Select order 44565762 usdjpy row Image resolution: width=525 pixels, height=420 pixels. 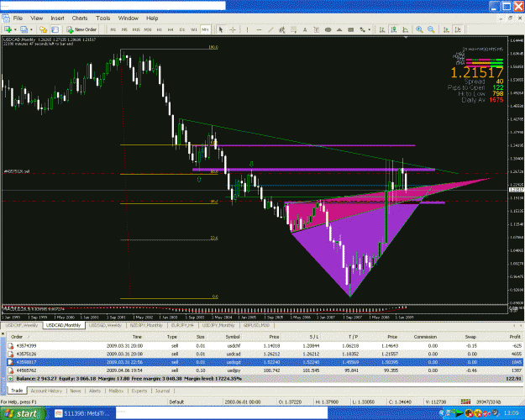[x=265, y=370]
